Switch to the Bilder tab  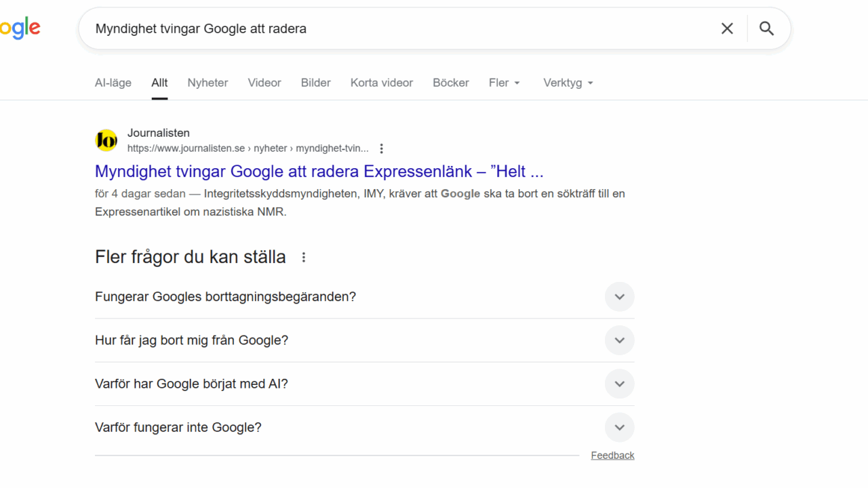click(x=315, y=83)
